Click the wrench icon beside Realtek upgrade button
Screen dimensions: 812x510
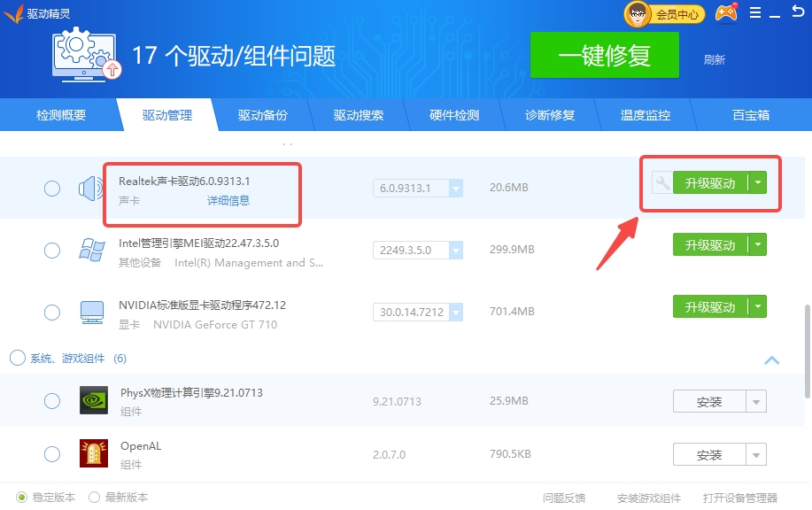point(661,183)
